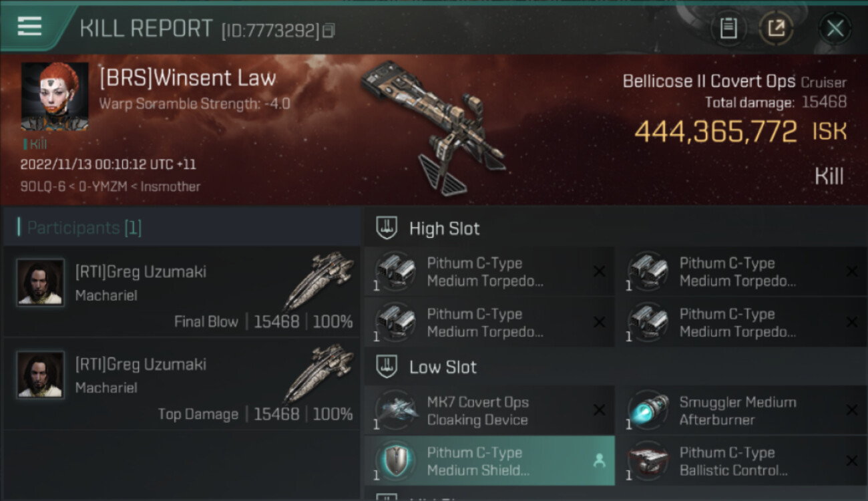Click the person icon on Medium Shield row
Screen dimensions: 868x501
point(599,460)
